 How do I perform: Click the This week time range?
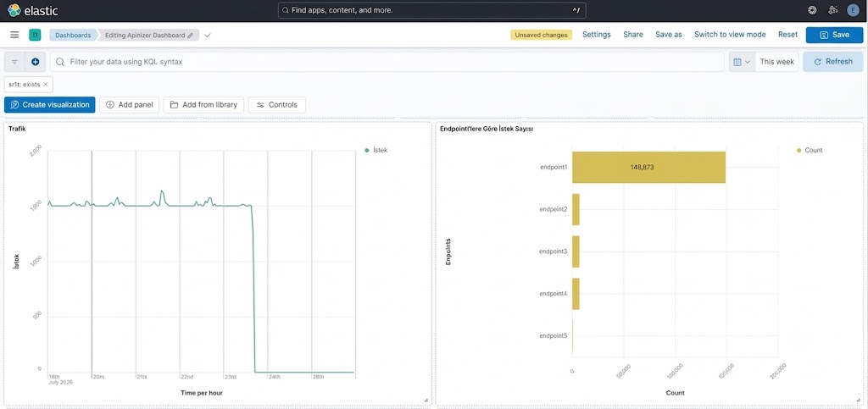(x=776, y=62)
